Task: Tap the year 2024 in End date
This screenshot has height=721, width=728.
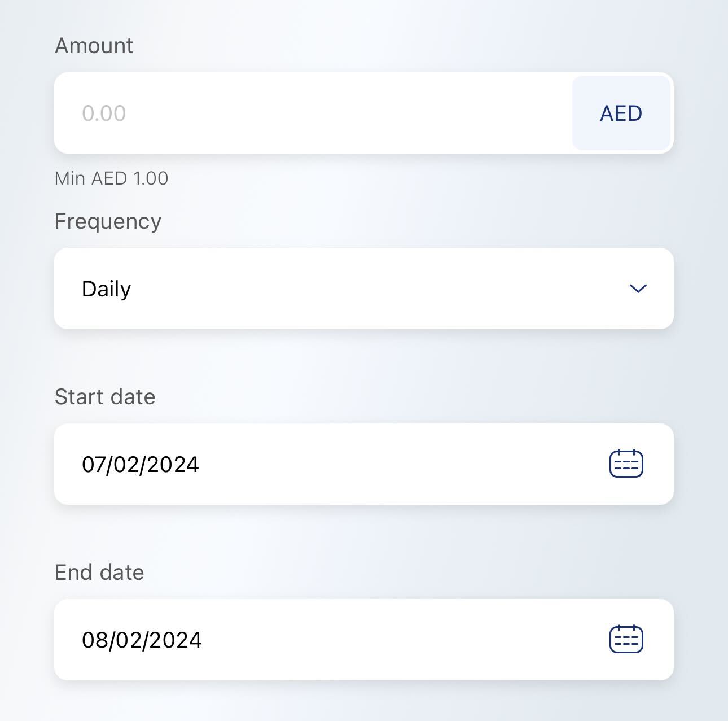Action: [176, 640]
